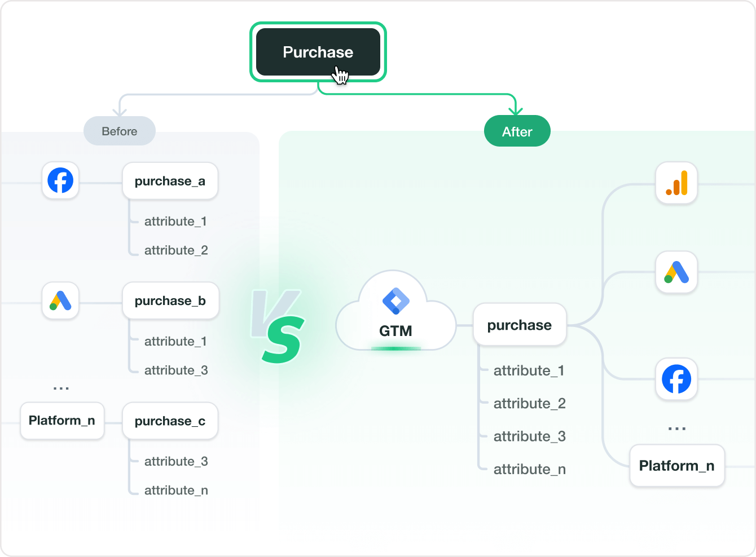The height and width of the screenshot is (557, 756).
Task: Select attribute_3 under purchase_b
Action: pos(176,370)
